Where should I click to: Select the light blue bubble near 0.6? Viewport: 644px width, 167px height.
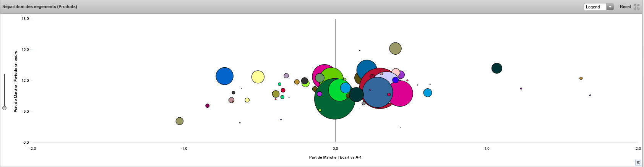[x=428, y=92]
